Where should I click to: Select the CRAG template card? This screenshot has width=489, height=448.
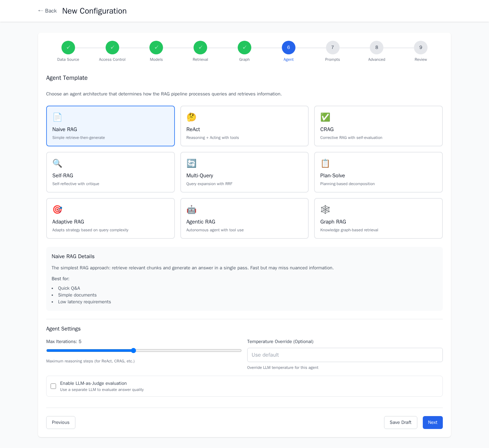(378, 126)
